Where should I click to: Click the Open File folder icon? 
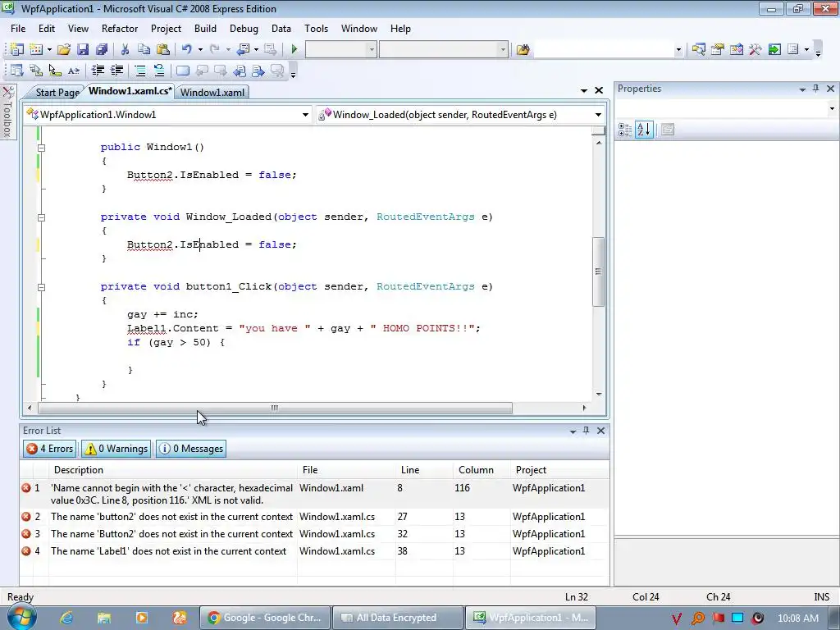[x=64, y=50]
